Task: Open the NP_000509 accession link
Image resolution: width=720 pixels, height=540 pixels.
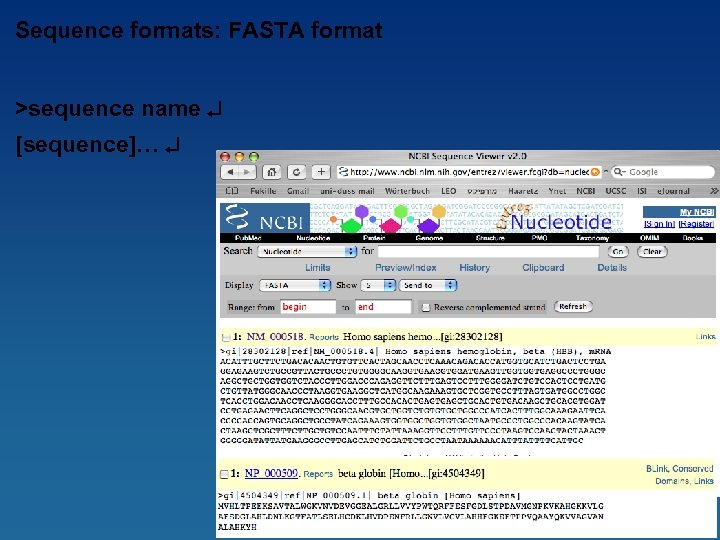Action: click(x=271, y=473)
